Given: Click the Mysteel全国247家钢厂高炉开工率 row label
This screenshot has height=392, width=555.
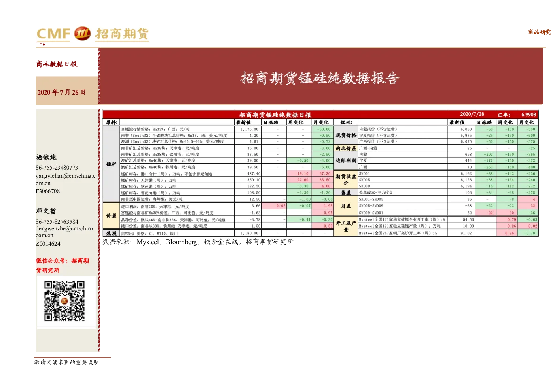Looking at the screenshot, I should click(x=398, y=233).
